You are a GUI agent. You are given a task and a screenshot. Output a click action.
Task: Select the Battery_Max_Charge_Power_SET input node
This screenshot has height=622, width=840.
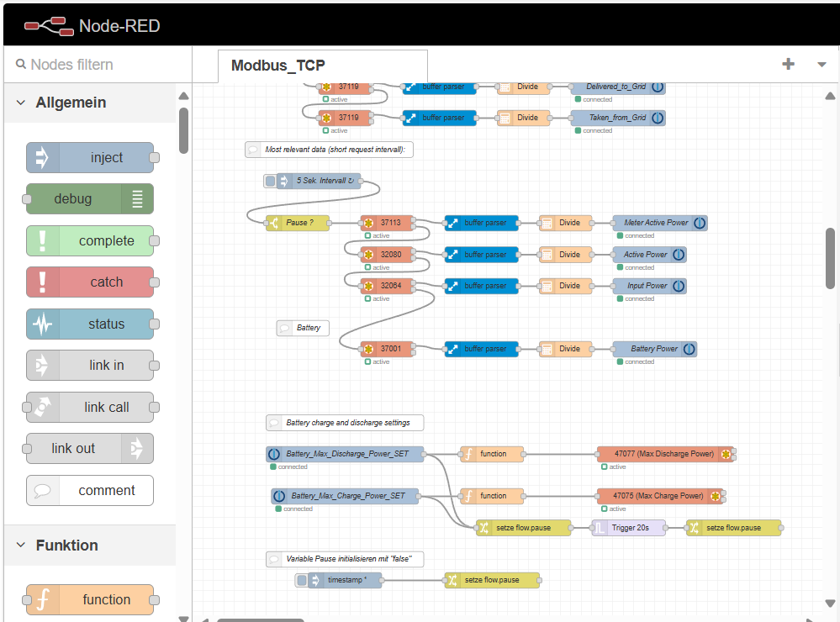345,496
